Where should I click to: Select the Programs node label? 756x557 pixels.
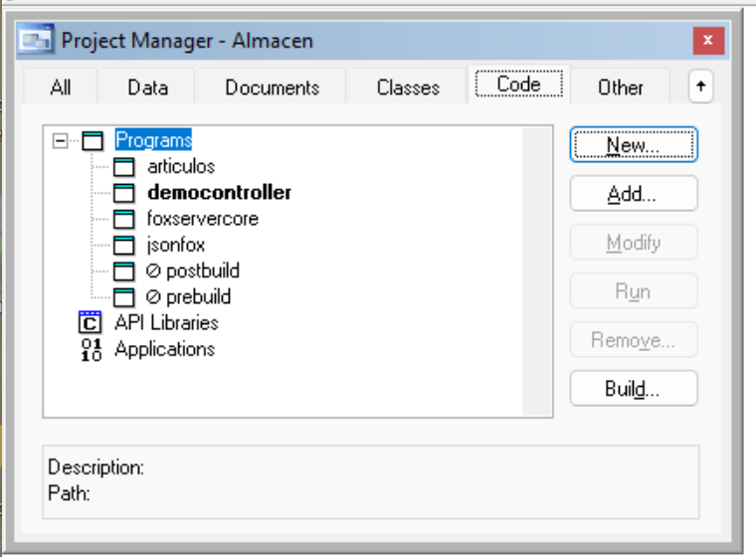tap(153, 140)
